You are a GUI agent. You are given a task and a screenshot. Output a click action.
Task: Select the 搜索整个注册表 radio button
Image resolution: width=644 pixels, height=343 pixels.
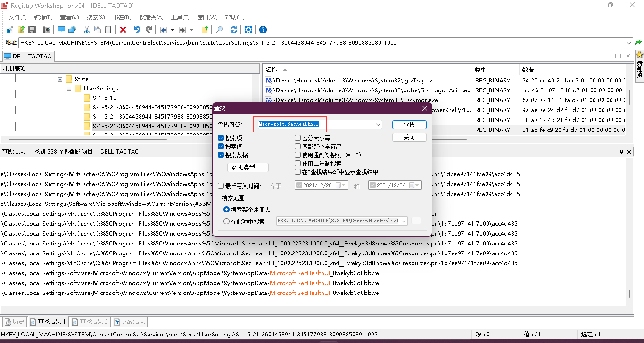click(x=227, y=210)
